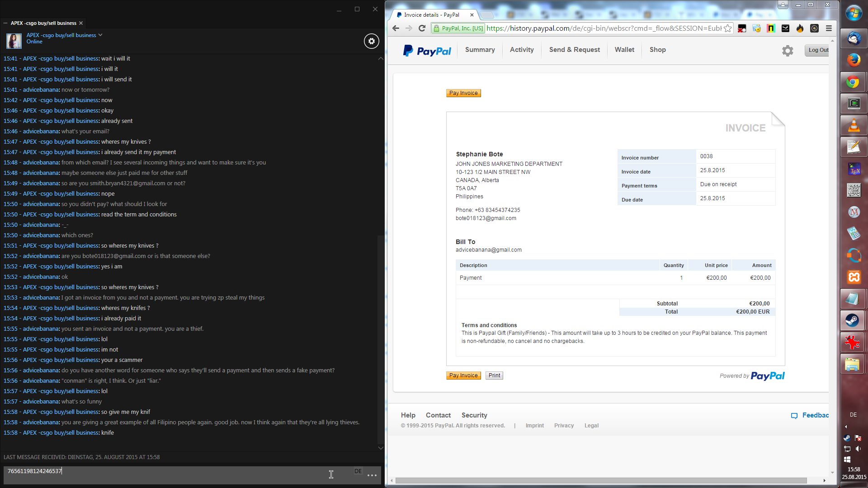868x488 pixels.
Task: Open chat options ellipsis menu
Action: [x=372, y=475]
